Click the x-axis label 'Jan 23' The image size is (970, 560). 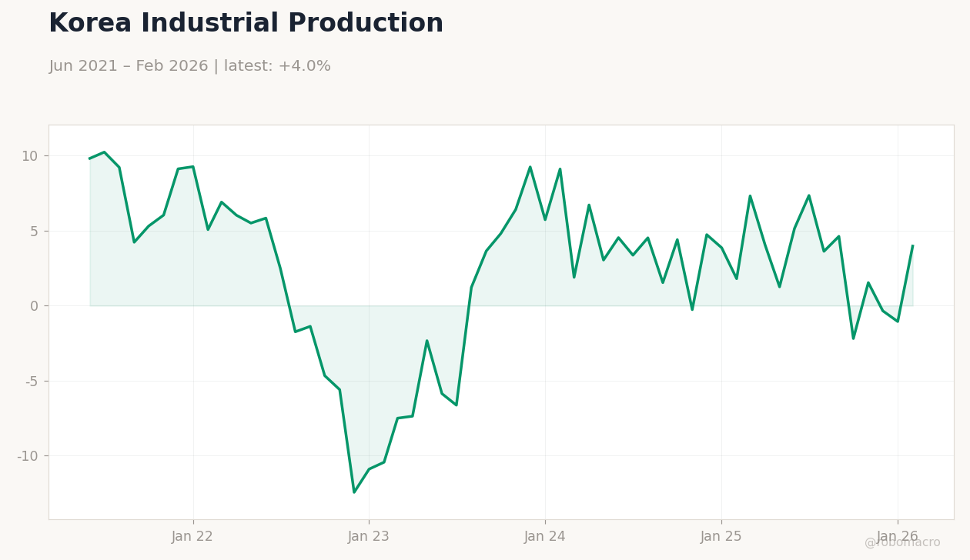click(x=369, y=537)
